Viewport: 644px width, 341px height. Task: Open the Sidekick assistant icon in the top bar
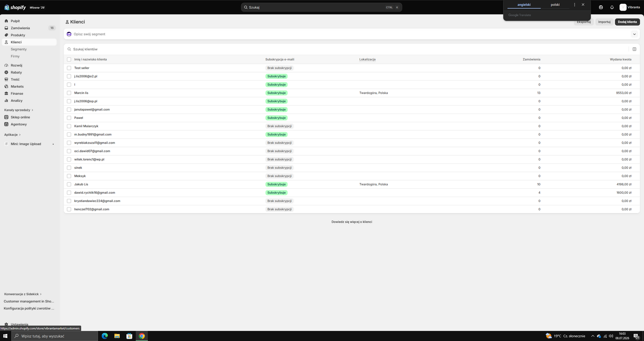pos(601,7)
